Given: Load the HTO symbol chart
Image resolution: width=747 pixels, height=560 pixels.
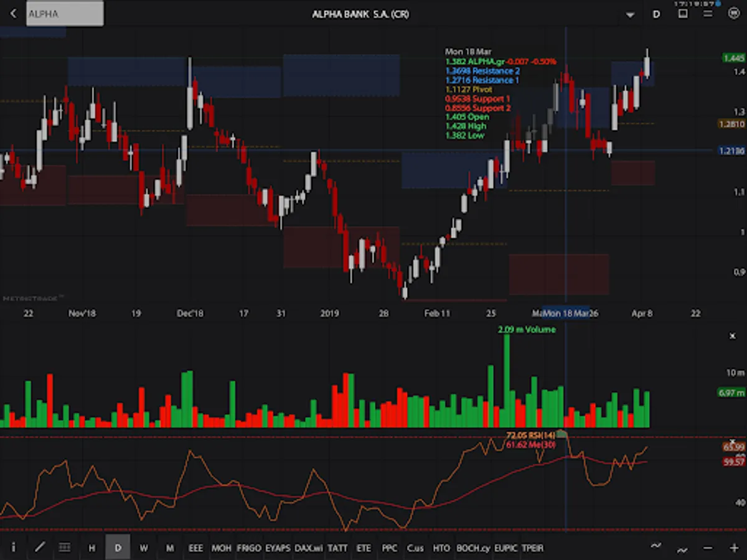Looking at the screenshot, I should [x=441, y=548].
